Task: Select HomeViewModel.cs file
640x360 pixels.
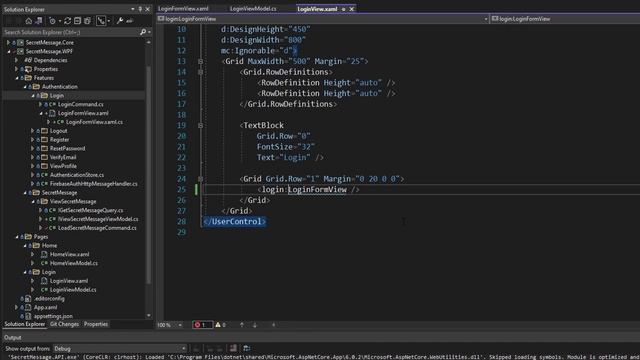Action: pyautogui.click(x=74, y=263)
